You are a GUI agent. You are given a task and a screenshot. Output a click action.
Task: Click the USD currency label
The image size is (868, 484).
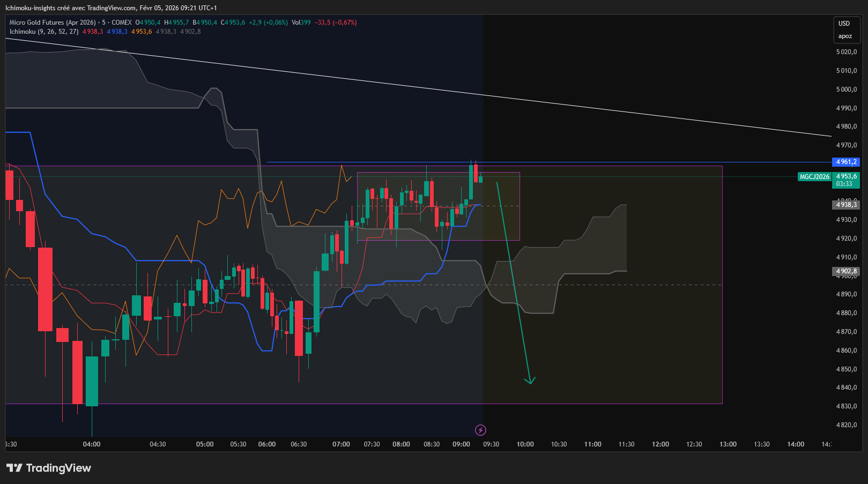click(844, 24)
